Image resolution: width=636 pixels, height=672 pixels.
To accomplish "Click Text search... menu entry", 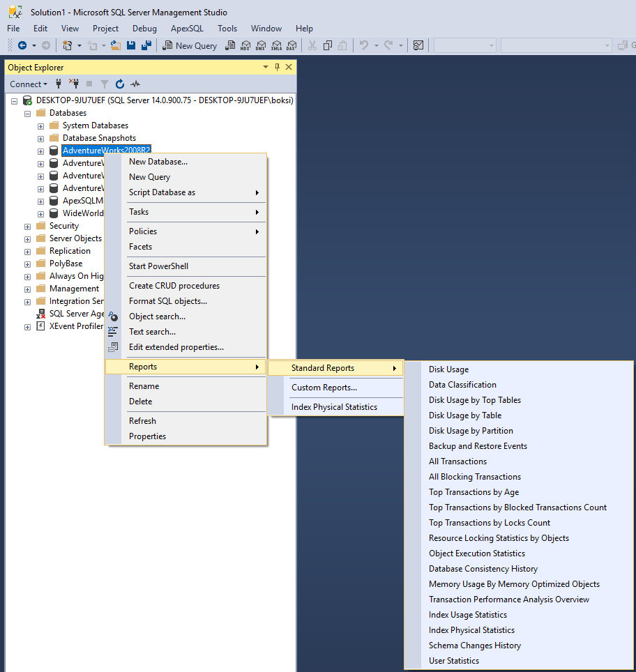I will click(185, 332).
